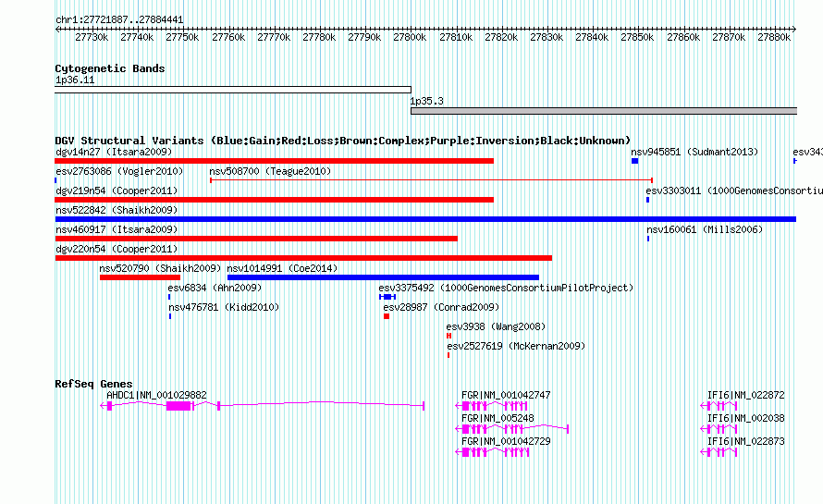823x504 pixels.
Task: Select the nsv945851 (Sudmant2013) blue gain marker
Action: 634,161
